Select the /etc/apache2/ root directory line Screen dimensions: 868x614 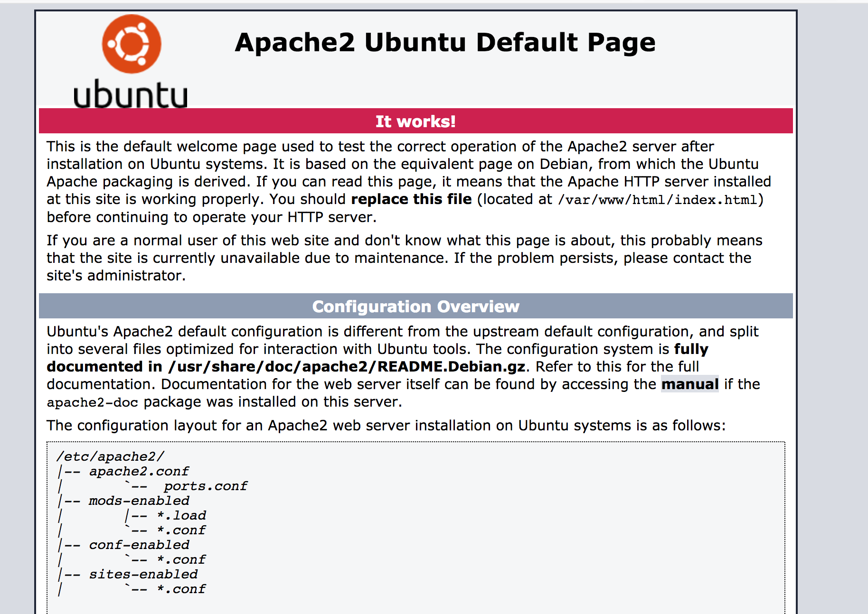[110, 456]
